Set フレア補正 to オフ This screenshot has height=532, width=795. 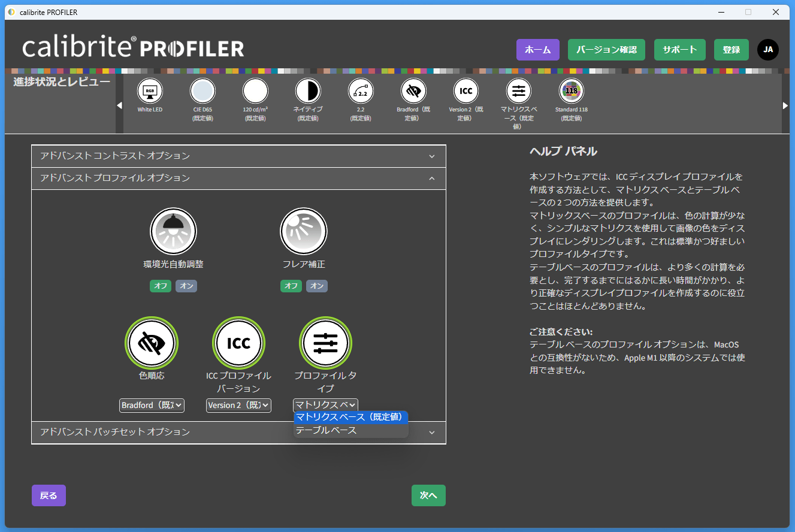click(291, 286)
